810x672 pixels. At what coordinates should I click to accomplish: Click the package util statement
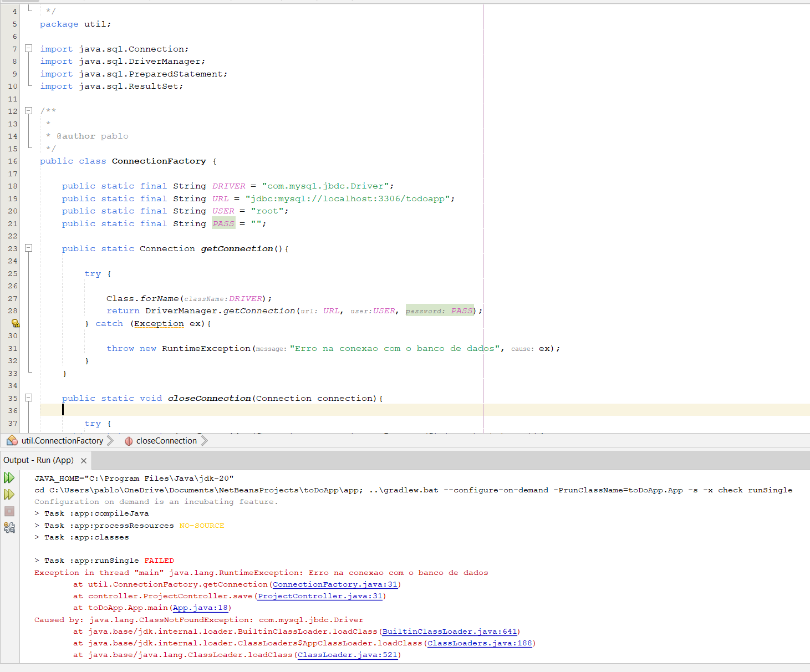click(75, 24)
